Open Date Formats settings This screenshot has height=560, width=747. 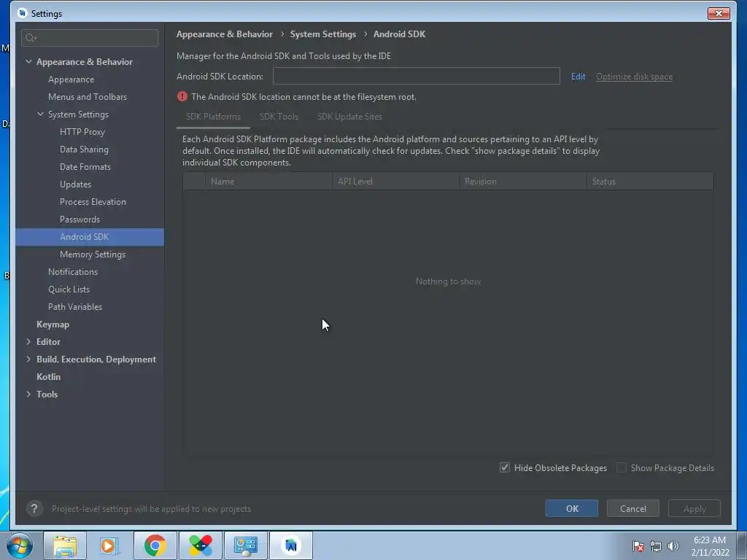[x=85, y=167]
